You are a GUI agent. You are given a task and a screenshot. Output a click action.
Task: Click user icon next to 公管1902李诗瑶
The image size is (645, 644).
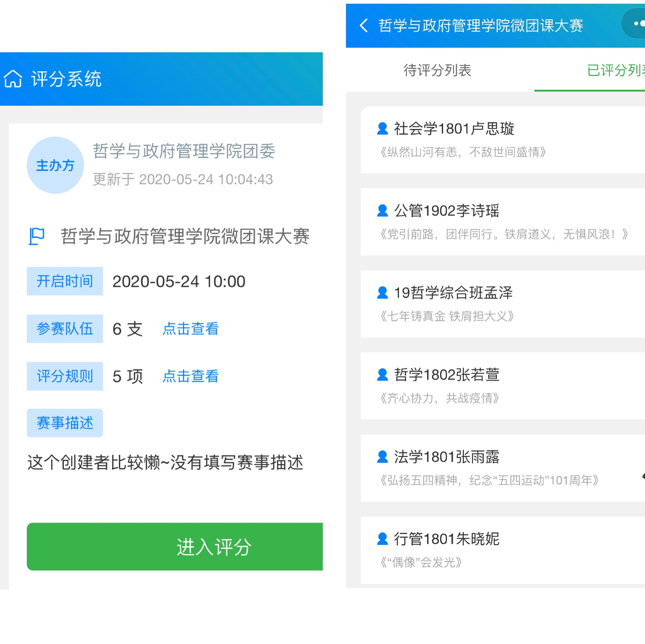tap(382, 211)
